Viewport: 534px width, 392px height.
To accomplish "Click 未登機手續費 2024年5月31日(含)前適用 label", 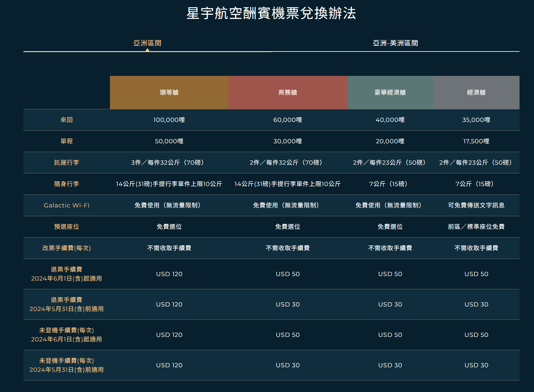I will 67,365.
